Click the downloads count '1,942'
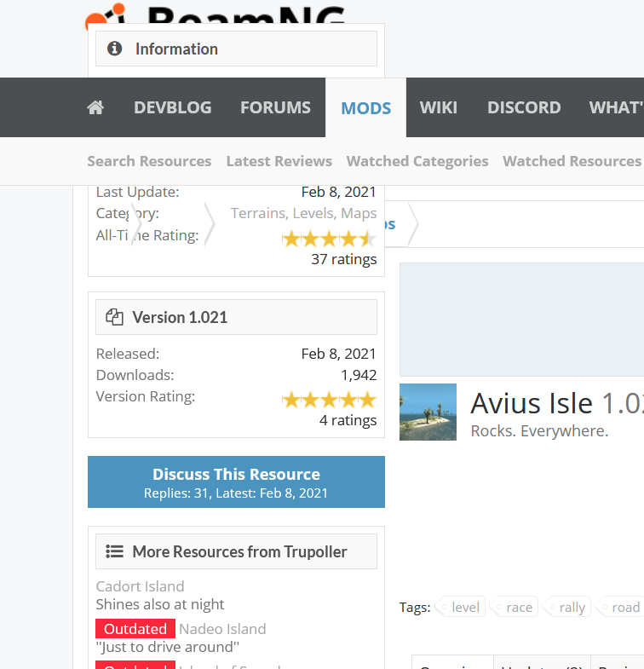The image size is (644, 669). pyautogui.click(x=359, y=375)
